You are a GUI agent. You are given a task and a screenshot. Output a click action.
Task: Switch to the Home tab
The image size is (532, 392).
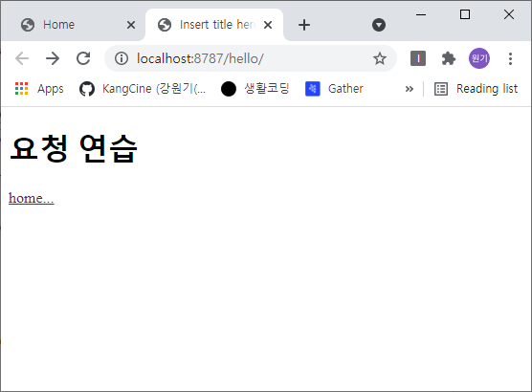[73, 25]
